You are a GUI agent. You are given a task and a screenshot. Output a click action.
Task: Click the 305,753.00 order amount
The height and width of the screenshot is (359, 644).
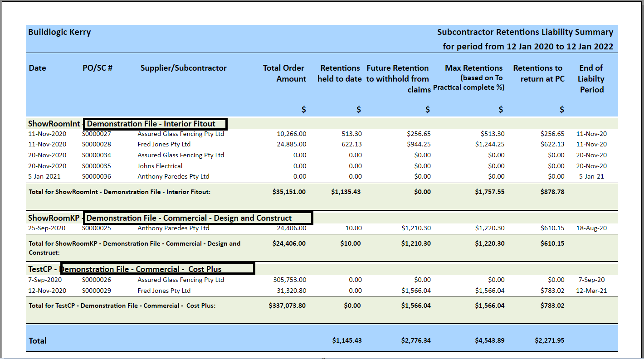290,280
